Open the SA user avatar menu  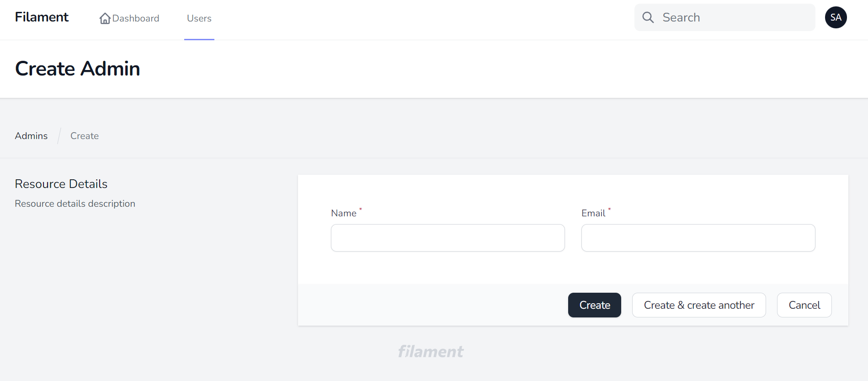pyautogui.click(x=836, y=17)
